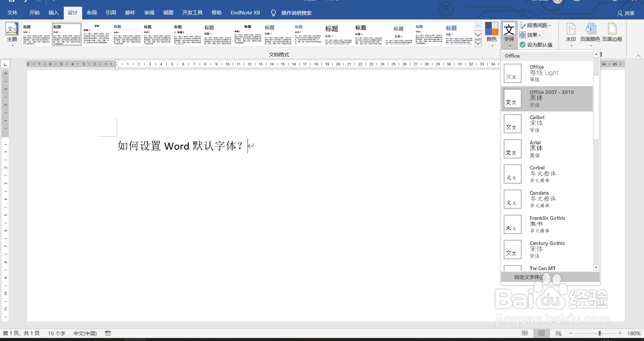Open the 帮助 tab
644x341 pixels.
point(216,13)
